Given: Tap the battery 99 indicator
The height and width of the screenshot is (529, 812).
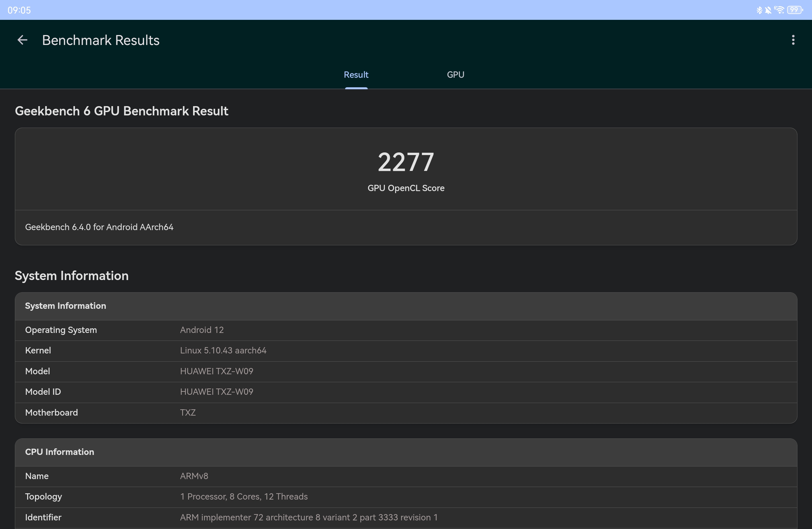Looking at the screenshot, I should coord(795,10).
